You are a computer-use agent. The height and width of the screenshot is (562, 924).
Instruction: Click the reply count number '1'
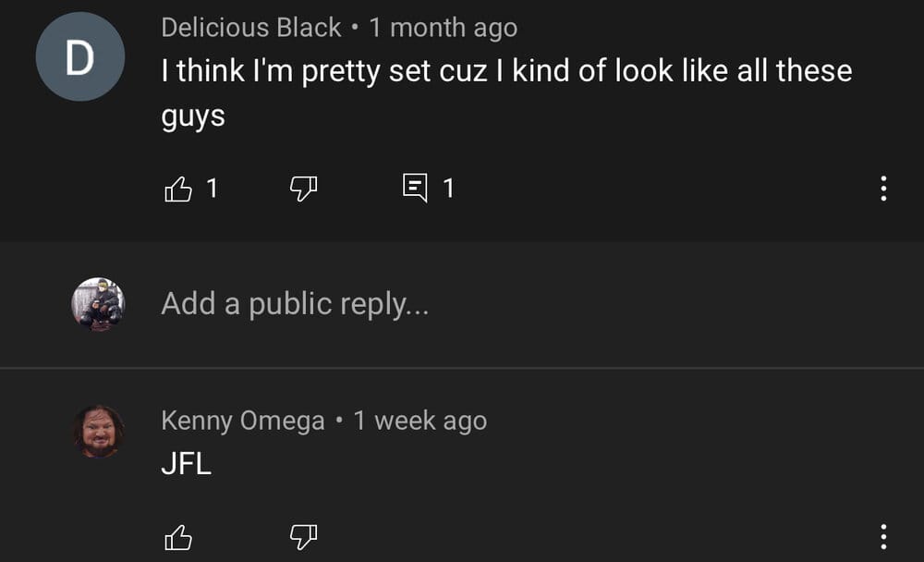tap(449, 189)
